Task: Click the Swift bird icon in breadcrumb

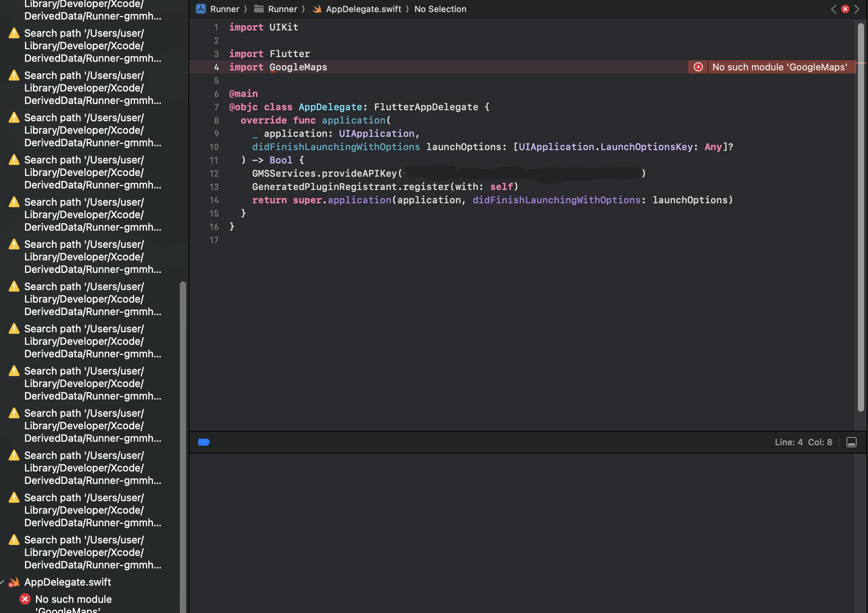Action: click(x=317, y=9)
